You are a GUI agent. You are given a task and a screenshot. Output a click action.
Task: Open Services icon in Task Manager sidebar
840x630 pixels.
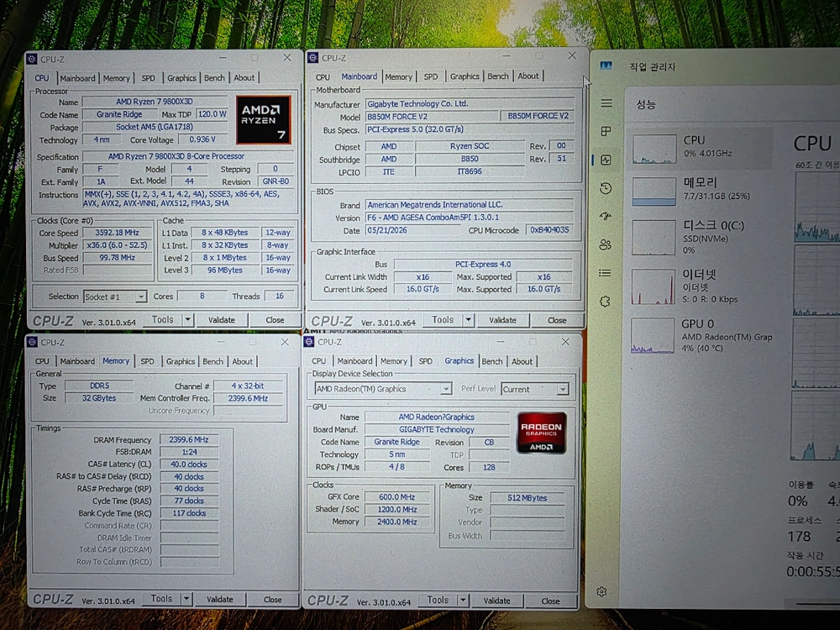click(606, 301)
